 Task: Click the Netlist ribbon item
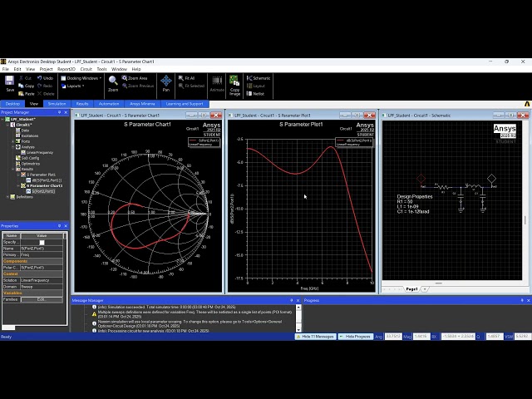point(255,94)
